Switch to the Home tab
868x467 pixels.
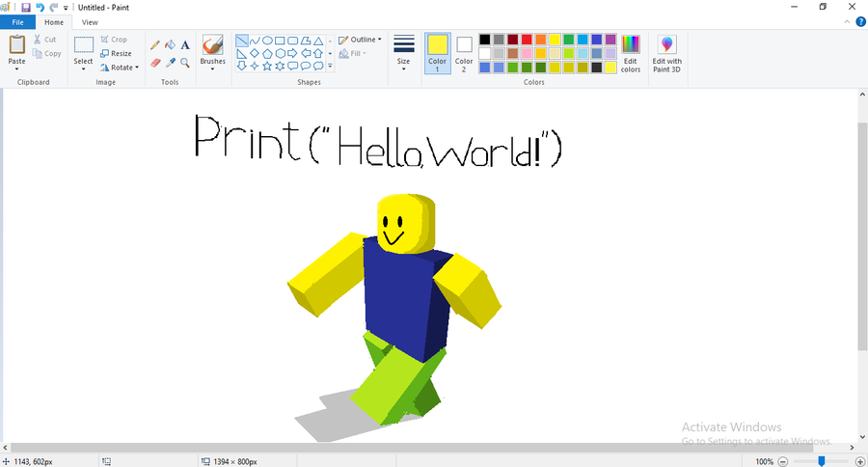tap(54, 22)
